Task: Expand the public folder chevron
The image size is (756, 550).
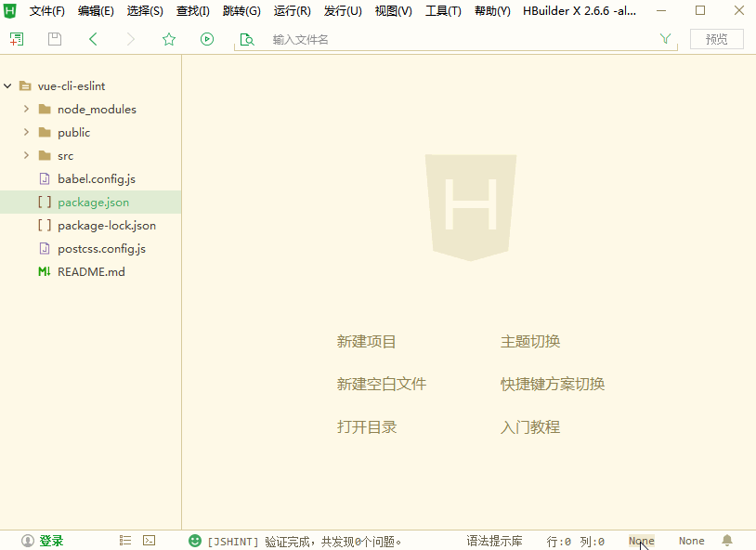Action: pyautogui.click(x=27, y=132)
